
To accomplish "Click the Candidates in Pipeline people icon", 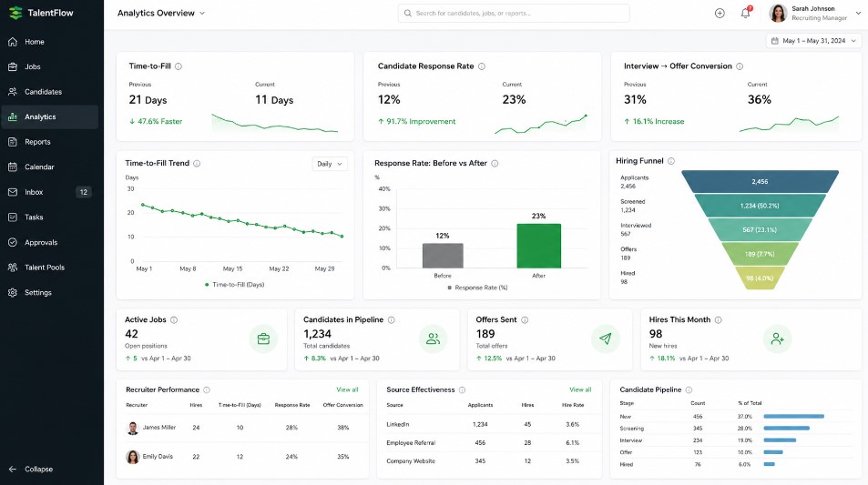I will 433,338.
